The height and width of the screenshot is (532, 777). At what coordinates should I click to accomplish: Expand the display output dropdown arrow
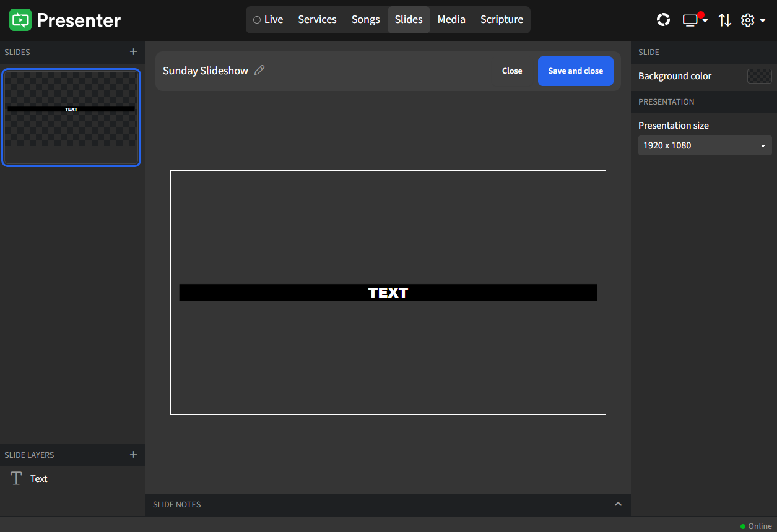(705, 22)
